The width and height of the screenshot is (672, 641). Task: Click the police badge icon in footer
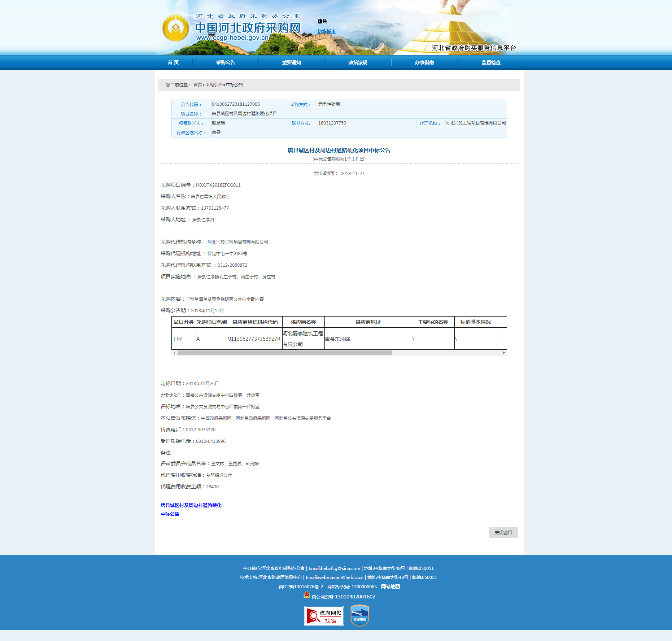click(x=307, y=595)
